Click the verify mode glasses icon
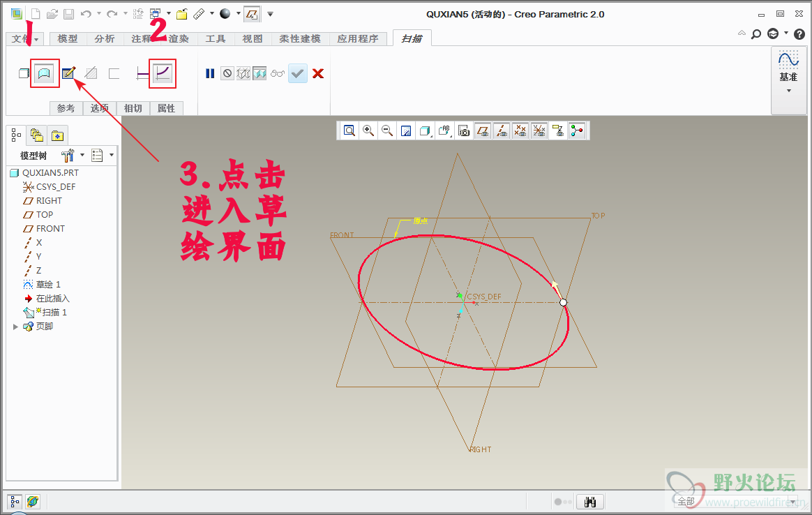 (277, 73)
